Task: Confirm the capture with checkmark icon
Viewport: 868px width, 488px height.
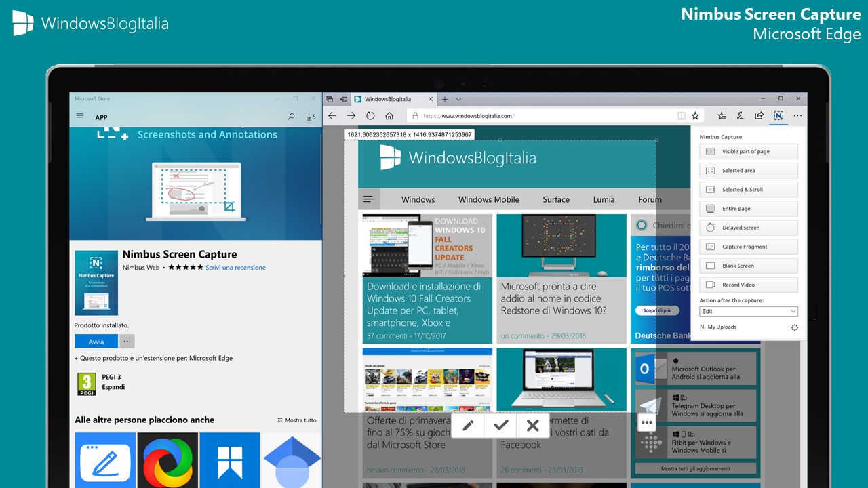Action: pyautogui.click(x=500, y=425)
